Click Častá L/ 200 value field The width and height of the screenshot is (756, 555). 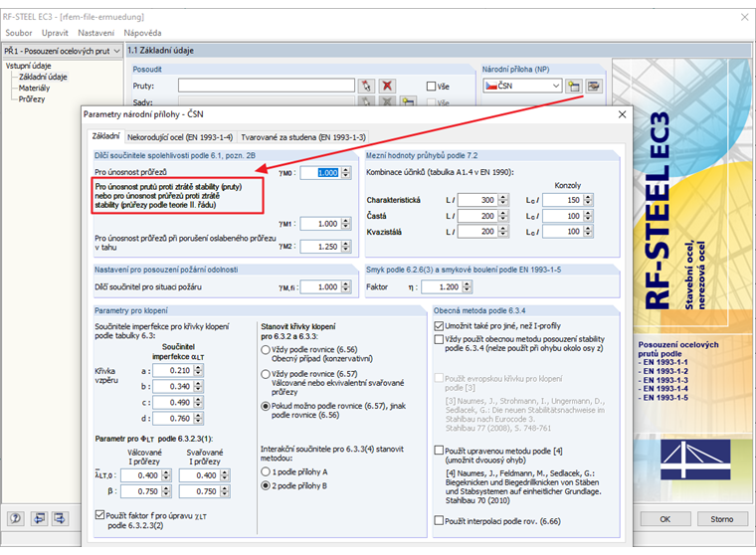pyautogui.click(x=477, y=216)
